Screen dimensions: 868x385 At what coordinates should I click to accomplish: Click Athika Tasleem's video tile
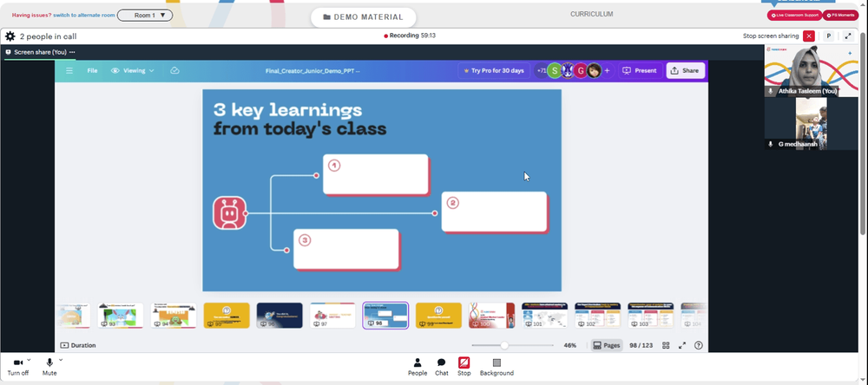click(x=811, y=72)
